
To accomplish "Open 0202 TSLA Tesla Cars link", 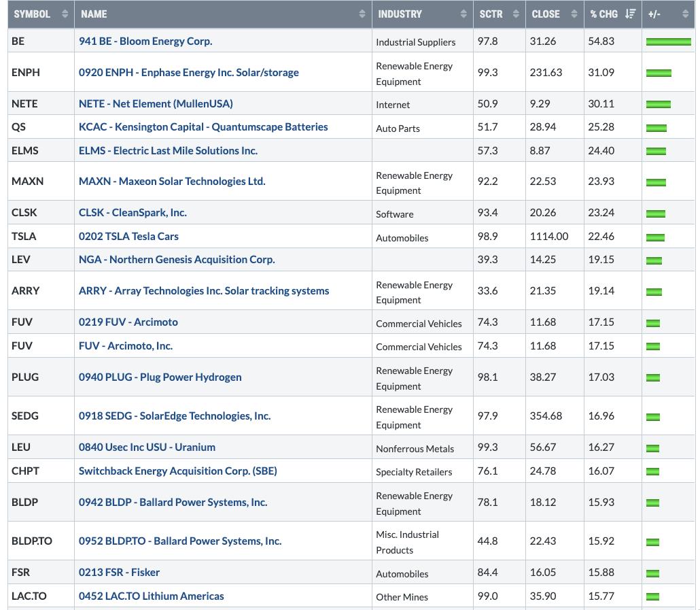I will (128, 236).
